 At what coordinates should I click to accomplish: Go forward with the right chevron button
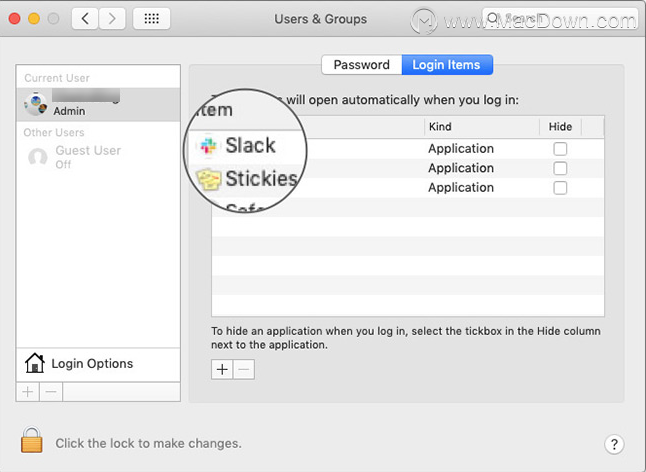112,19
